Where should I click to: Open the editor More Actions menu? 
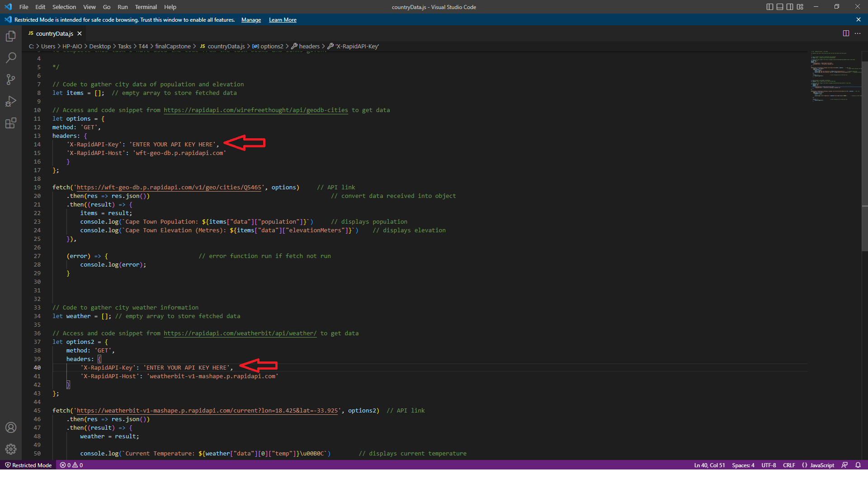click(859, 33)
